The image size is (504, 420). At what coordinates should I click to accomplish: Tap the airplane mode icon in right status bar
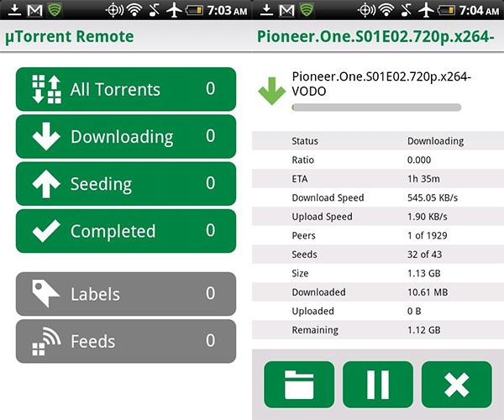point(426,10)
